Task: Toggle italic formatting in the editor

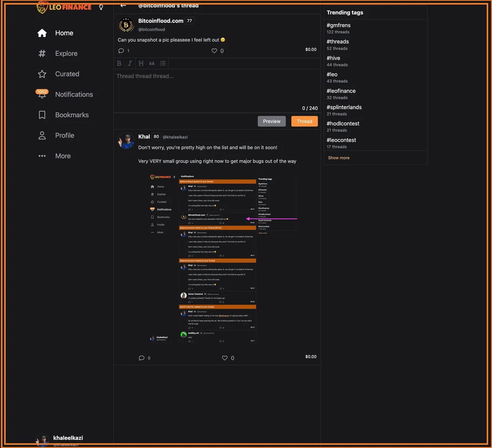Action: click(x=130, y=63)
